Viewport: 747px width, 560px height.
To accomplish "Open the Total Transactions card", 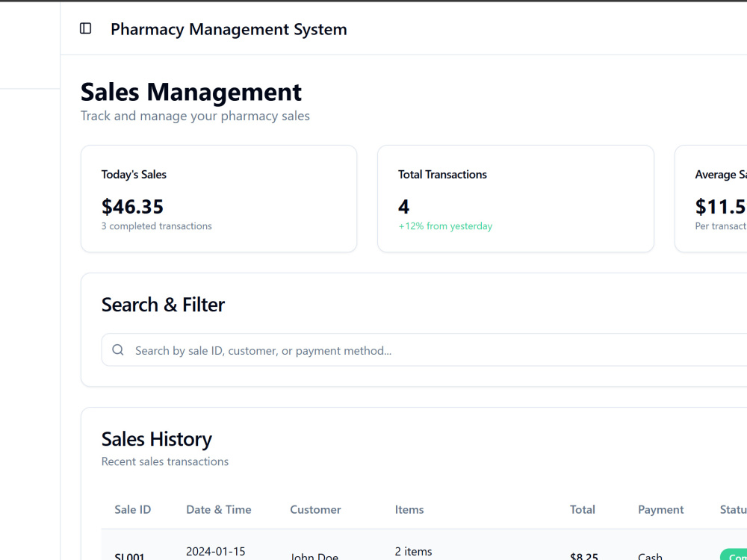I will (x=515, y=199).
